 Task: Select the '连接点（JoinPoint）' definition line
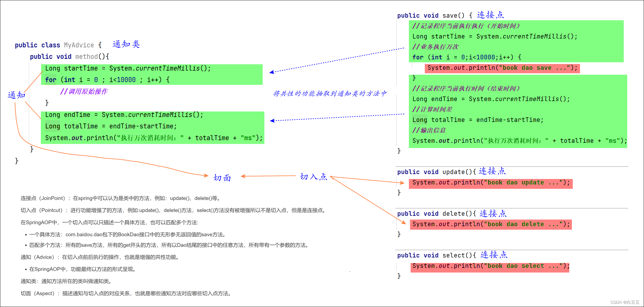coord(121,198)
